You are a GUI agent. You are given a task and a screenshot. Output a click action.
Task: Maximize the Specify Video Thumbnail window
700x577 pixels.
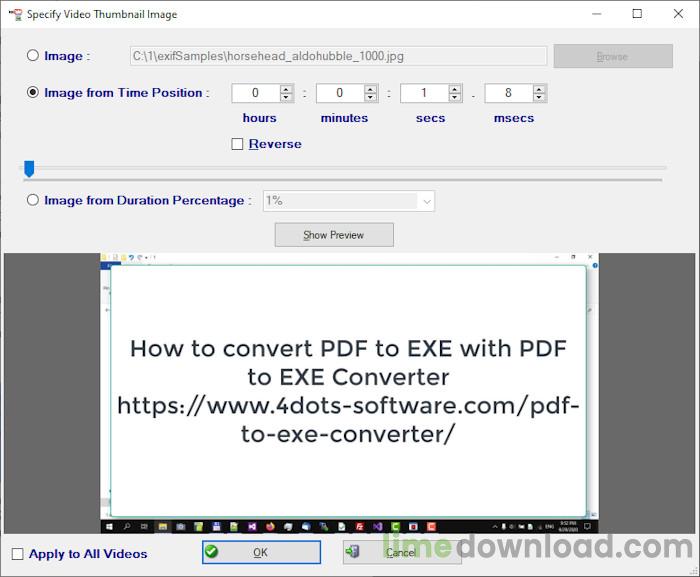[637, 14]
